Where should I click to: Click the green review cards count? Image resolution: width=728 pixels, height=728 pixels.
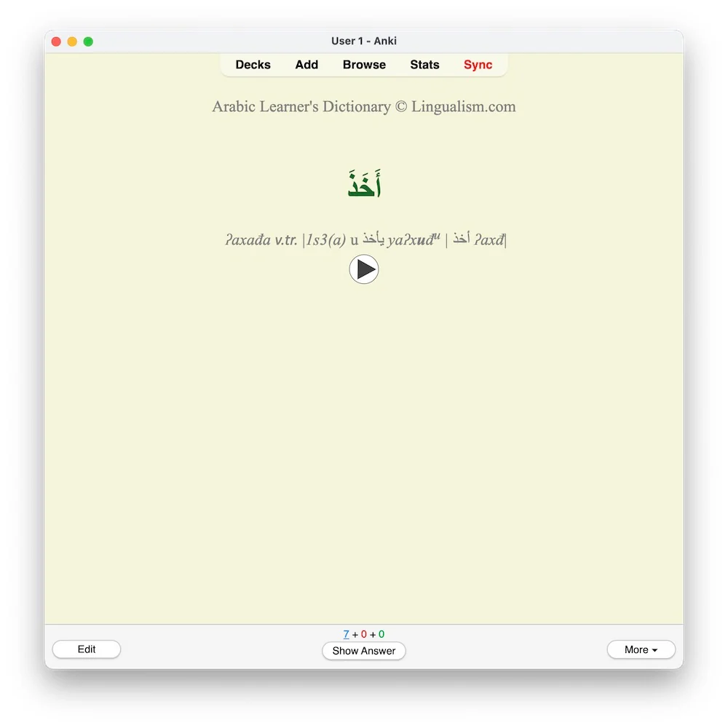pos(381,634)
